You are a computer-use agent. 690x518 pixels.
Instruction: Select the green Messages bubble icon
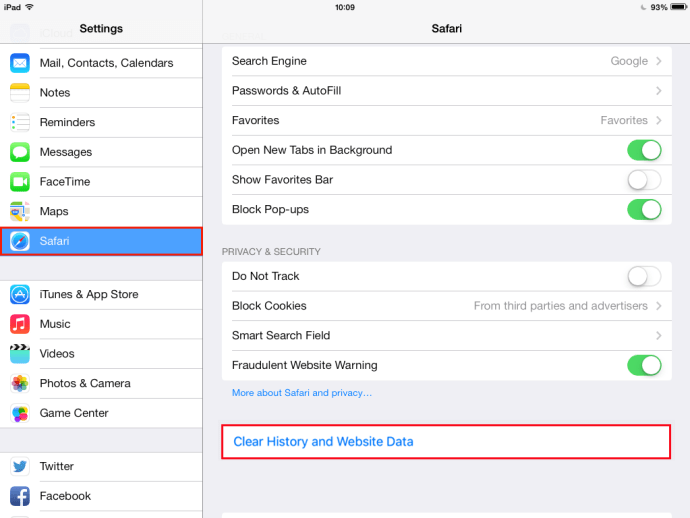tap(20, 152)
